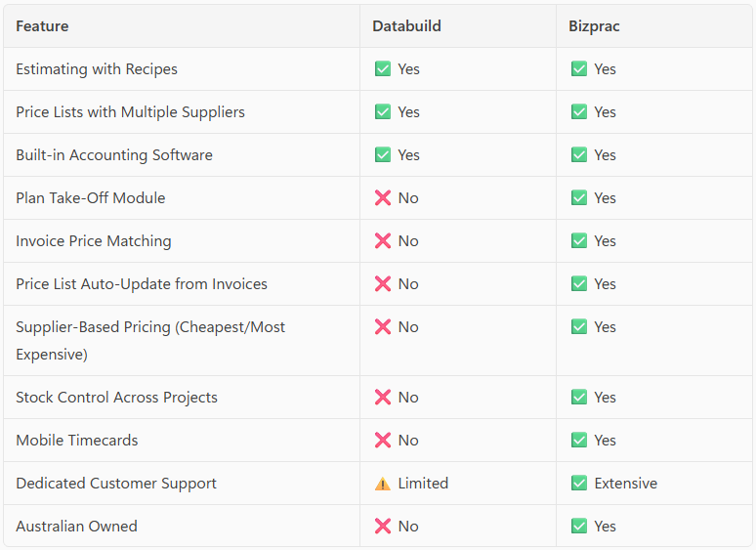
Task: Click Bizprac check for Supplier-Based Pricing
Action: click(x=579, y=327)
